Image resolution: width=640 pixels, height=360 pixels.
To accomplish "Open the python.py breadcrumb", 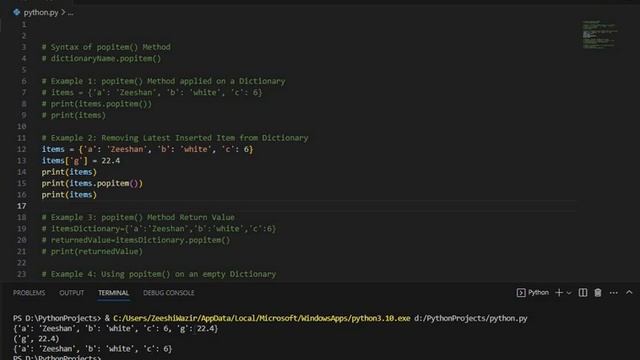I will (41, 12).
